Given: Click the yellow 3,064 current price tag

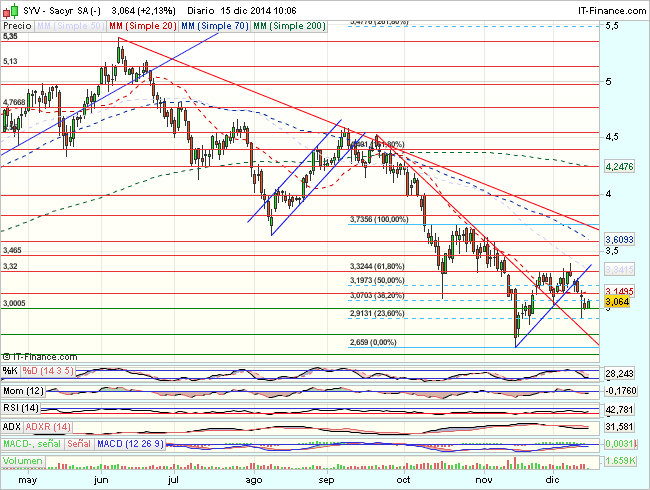Looking at the screenshot, I should [x=617, y=302].
